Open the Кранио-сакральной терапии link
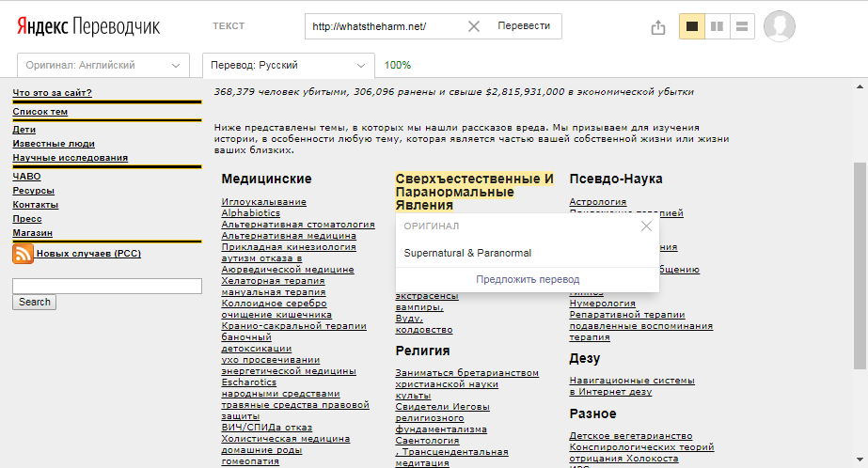The height and width of the screenshot is (468, 868). click(x=294, y=326)
